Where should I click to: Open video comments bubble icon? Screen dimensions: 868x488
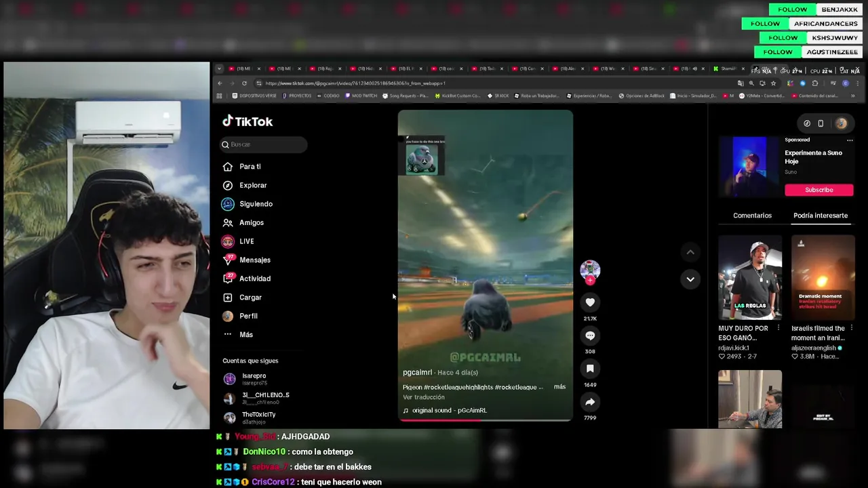click(590, 335)
